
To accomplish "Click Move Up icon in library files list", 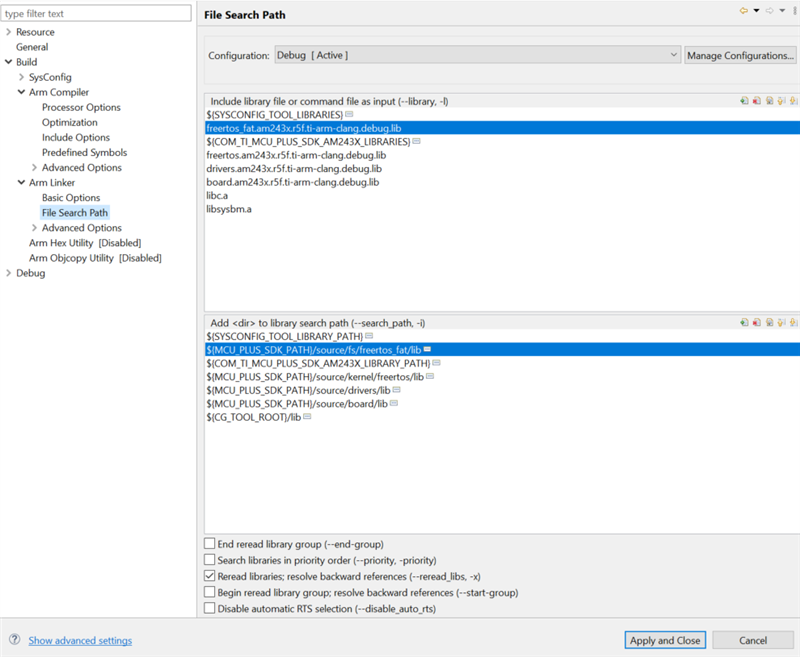I will [781, 101].
